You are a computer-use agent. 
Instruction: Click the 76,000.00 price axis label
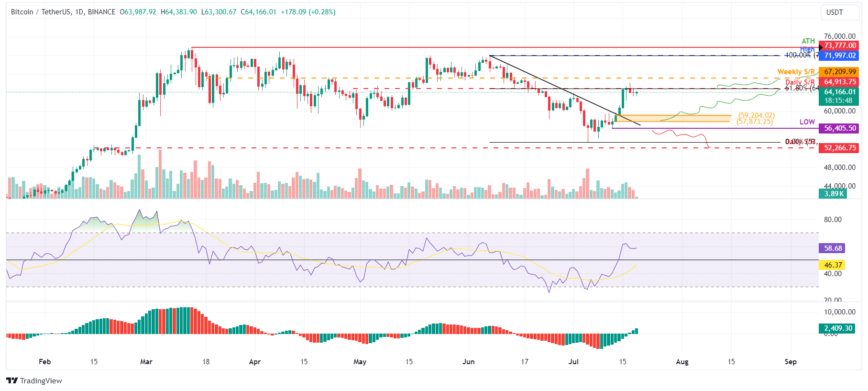pos(839,36)
